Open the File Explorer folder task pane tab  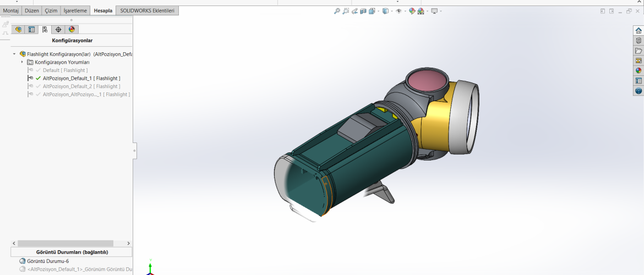coord(638,51)
